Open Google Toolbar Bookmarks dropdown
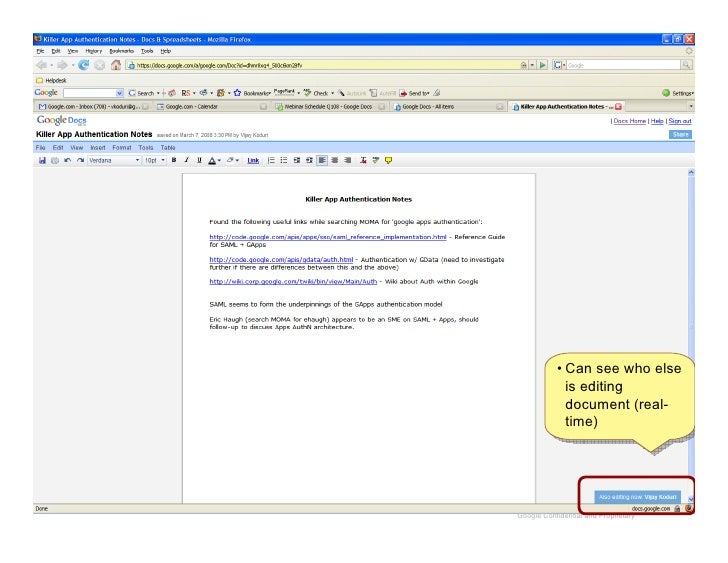The image size is (728, 563). click(252, 93)
